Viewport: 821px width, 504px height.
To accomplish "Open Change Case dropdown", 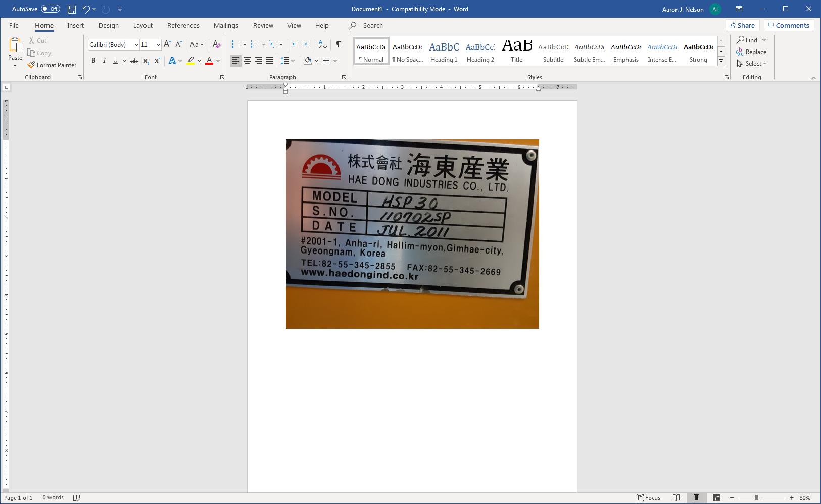I will [197, 45].
